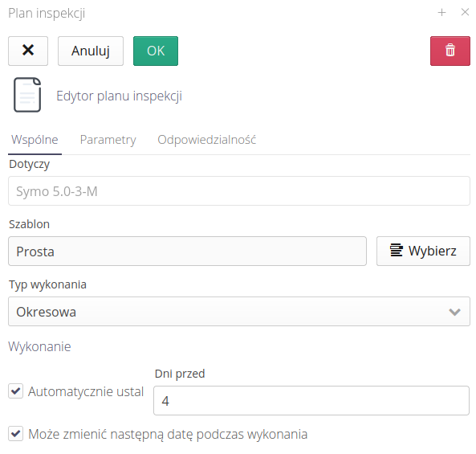Click the Edytor planu inspekcji heading text
Image resolution: width=476 pixels, height=454 pixels.
(119, 96)
